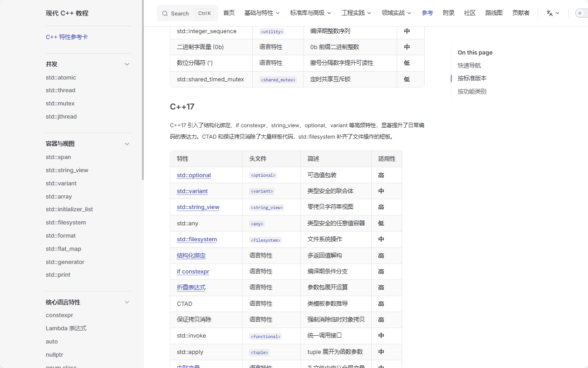
Task: Expand the 工程实践 nav dropdown
Action: 357,13
